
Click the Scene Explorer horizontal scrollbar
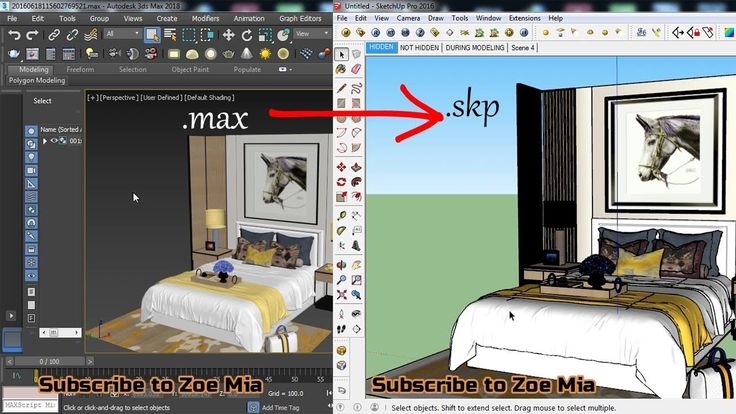pyautogui.click(x=60, y=332)
